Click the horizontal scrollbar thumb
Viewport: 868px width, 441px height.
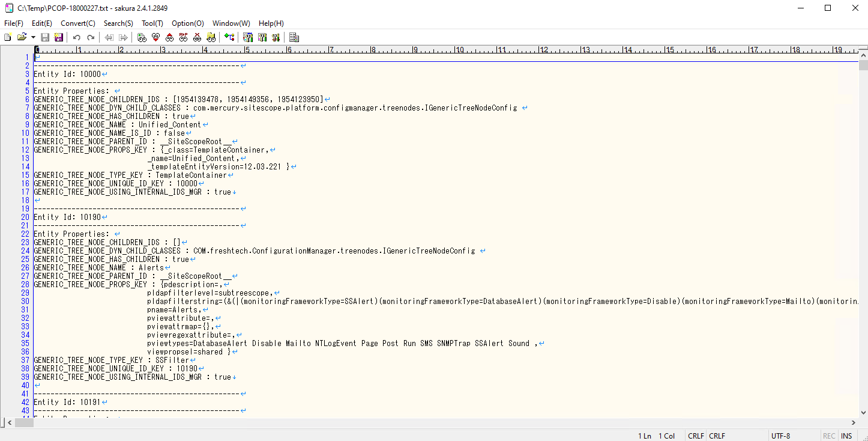click(25, 423)
